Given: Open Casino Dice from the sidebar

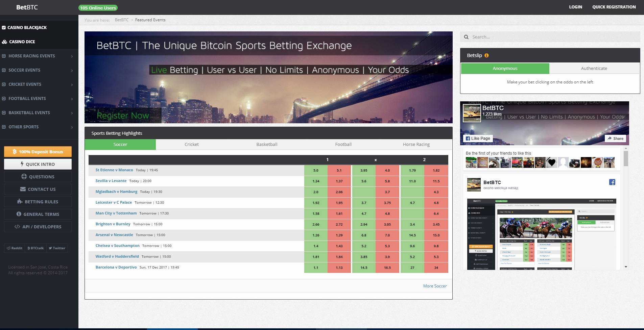Looking at the screenshot, I should pos(22,42).
